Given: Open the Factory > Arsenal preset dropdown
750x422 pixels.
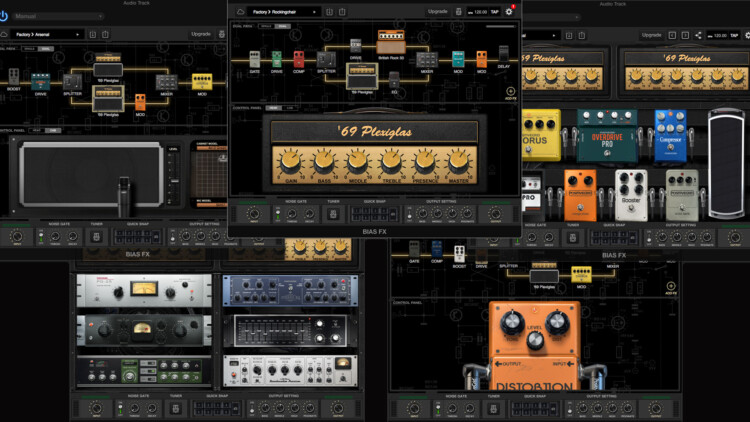Looking at the screenshot, I should pos(47,34).
